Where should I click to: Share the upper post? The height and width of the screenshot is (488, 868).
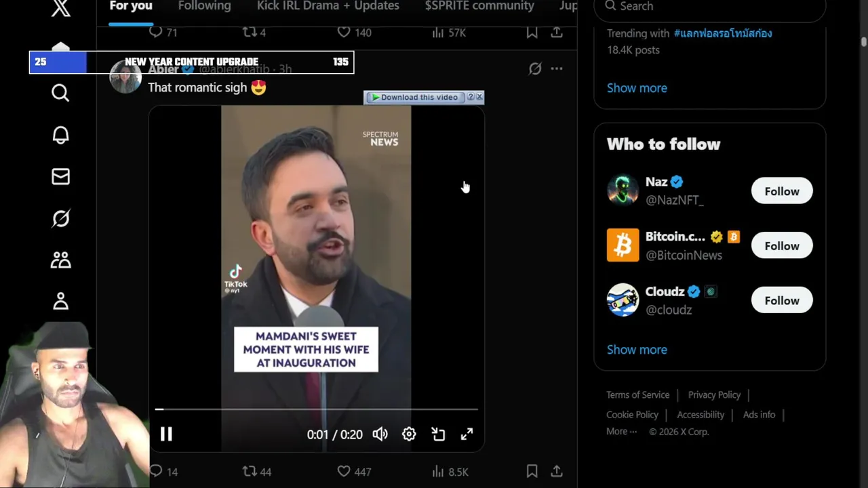(556, 32)
